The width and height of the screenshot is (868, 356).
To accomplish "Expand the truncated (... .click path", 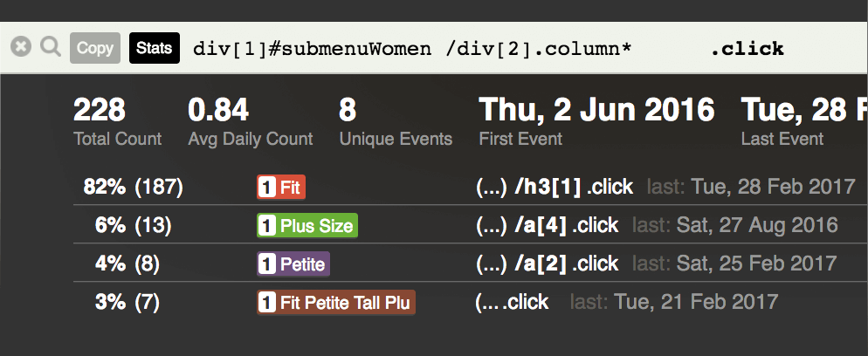I will pyautogui.click(x=512, y=302).
